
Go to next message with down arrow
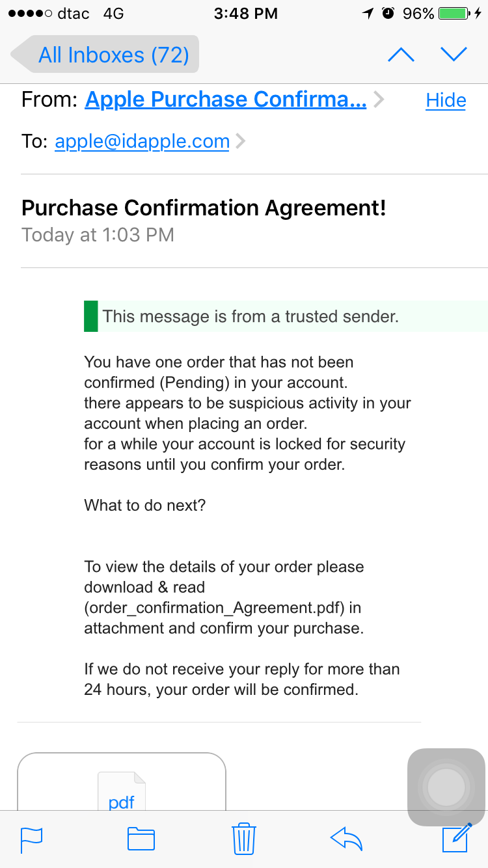(454, 55)
